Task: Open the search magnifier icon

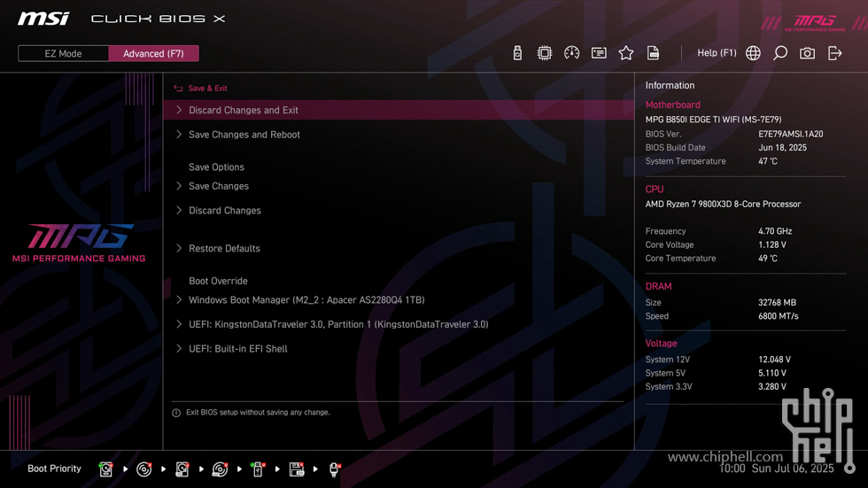Action: click(x=780, y=53)
